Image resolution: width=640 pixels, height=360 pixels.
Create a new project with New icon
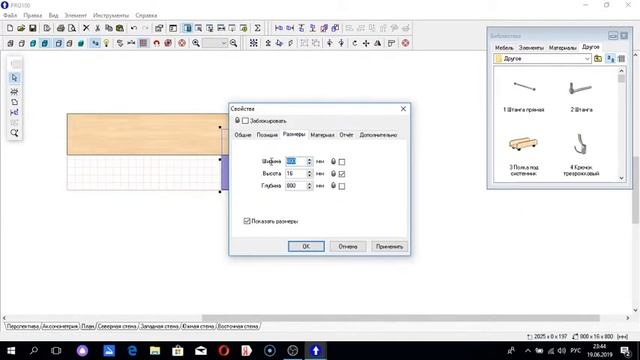[10, 28]
